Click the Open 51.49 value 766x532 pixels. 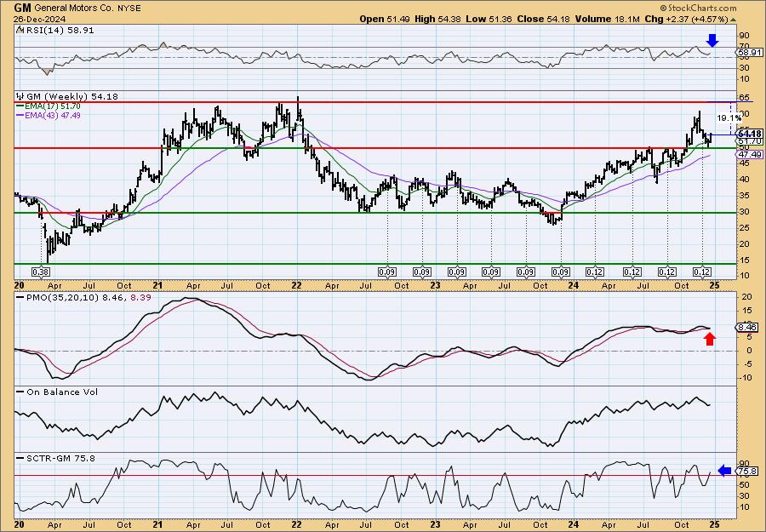coord(386,19)
